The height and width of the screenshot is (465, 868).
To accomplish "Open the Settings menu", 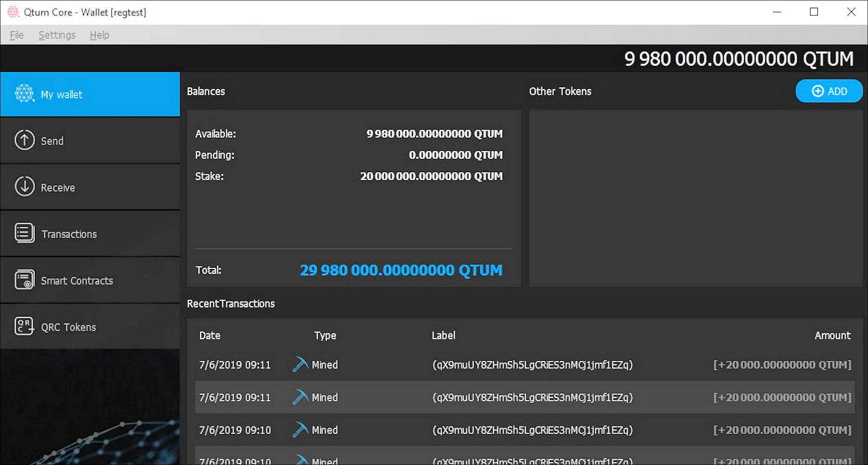I will (55, 35).
